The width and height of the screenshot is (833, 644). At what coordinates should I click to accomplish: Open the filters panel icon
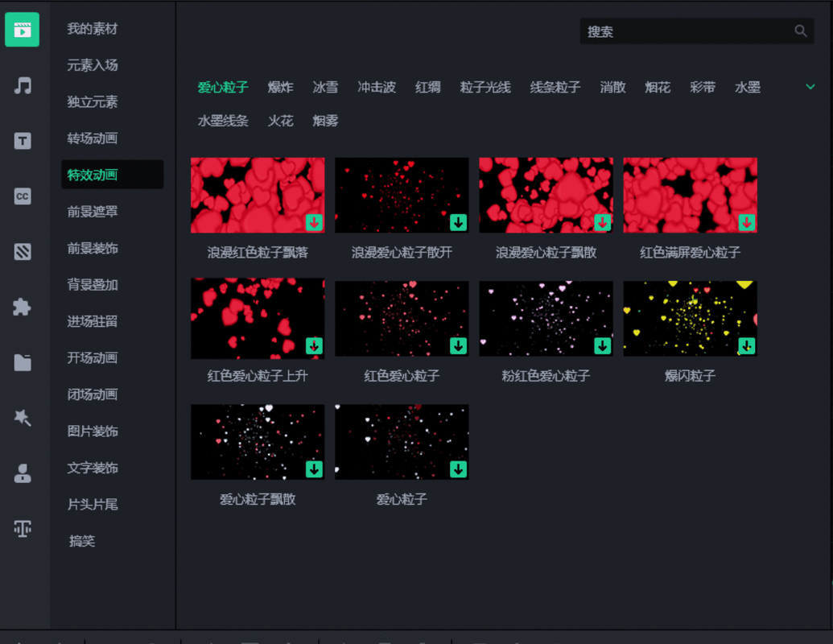(x=22, y=251)
